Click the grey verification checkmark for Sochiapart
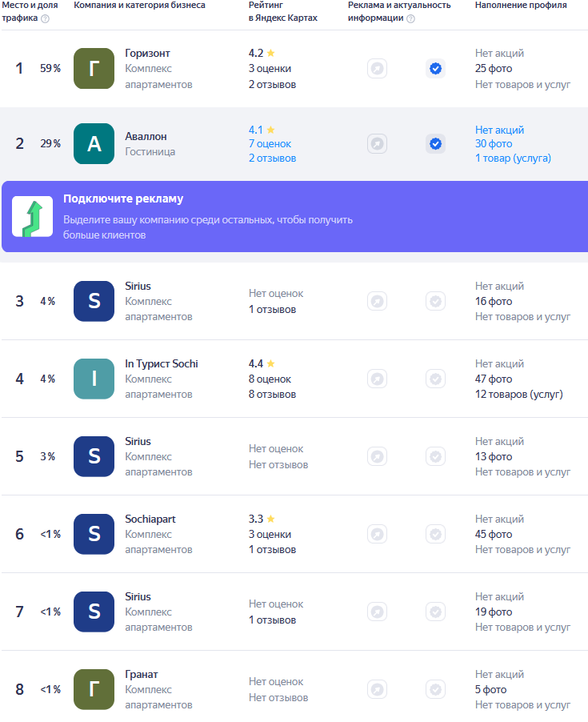Screen dimensions: 588x722 pos(435,534)
